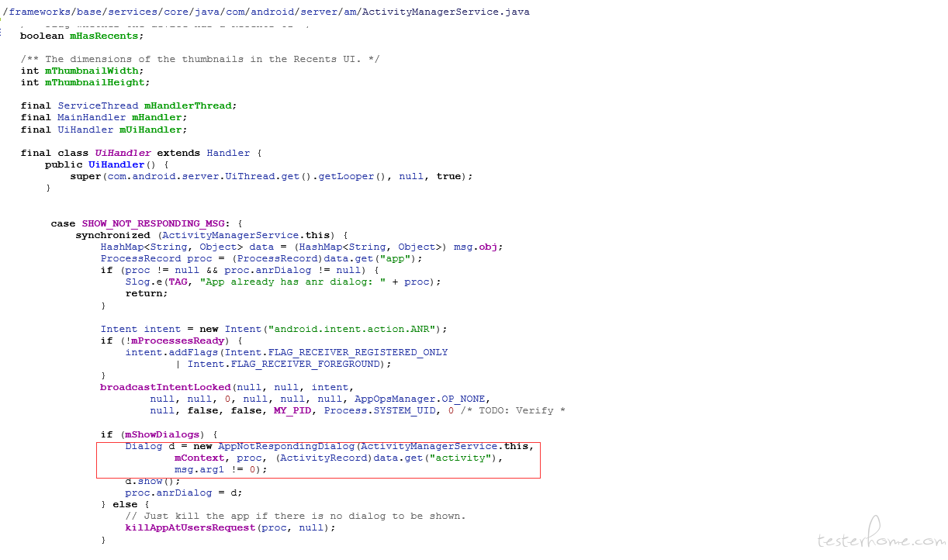
Task: Click the Dialog type before variable d
Action: (x=144, y=446)
